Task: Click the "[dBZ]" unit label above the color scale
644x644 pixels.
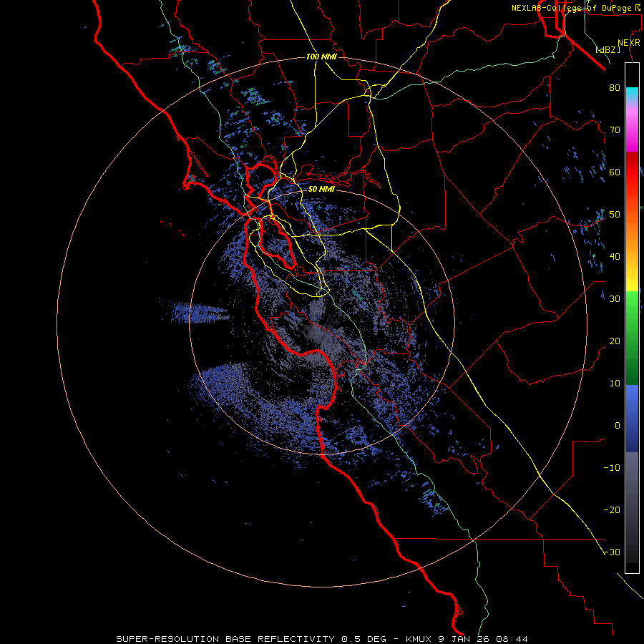Action: (x=608, y=50)
